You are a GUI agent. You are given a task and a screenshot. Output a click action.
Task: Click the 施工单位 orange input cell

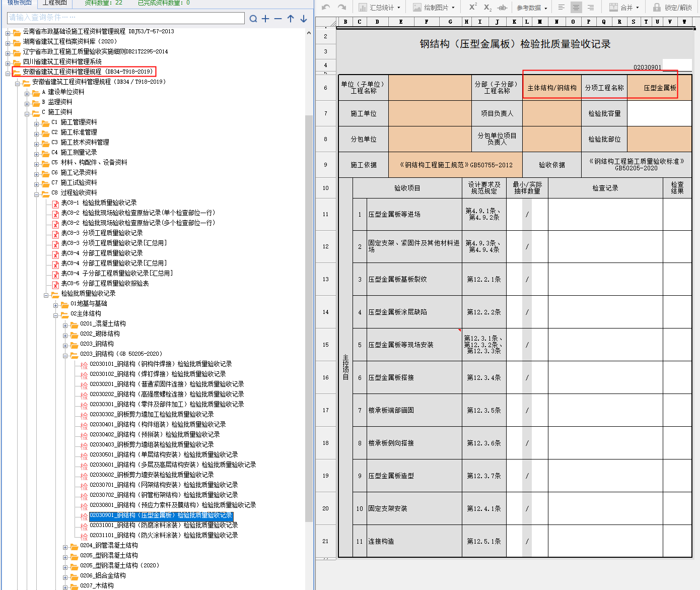(x=430, y=113)
